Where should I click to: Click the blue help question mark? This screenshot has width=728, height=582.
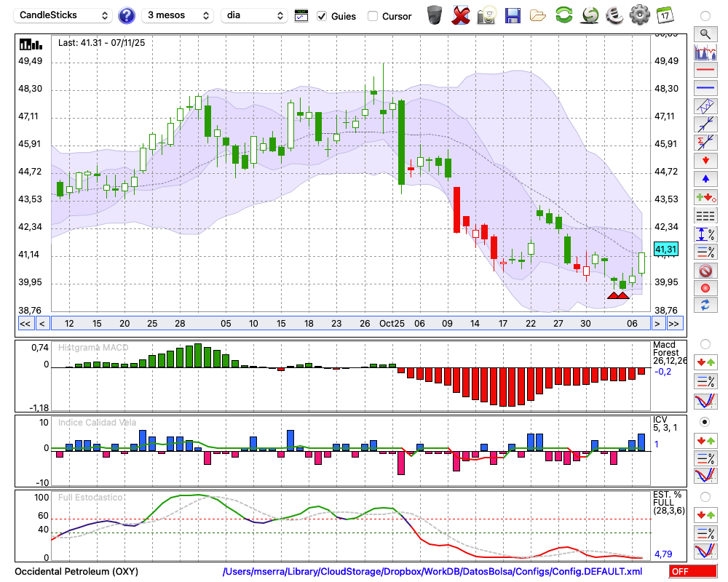click(127, 15)
